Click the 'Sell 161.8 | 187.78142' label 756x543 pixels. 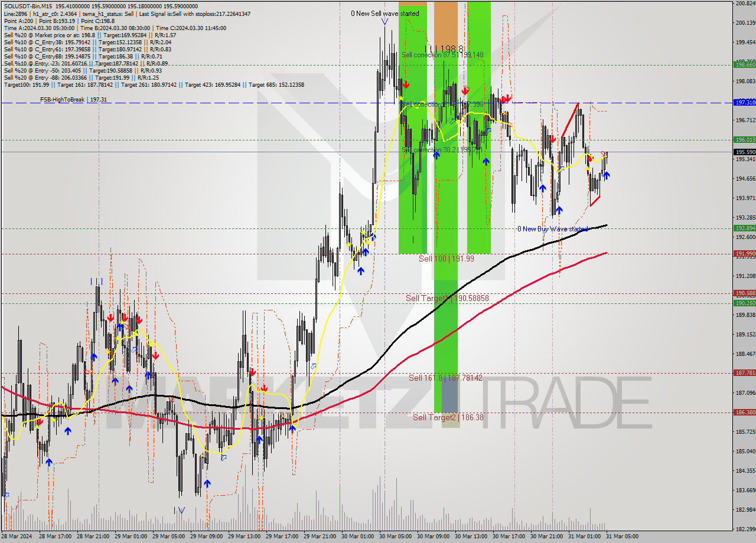coord(445,378)
